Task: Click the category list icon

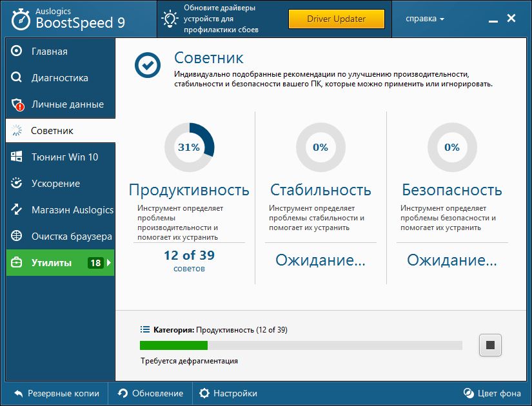Action: point(145,329)
